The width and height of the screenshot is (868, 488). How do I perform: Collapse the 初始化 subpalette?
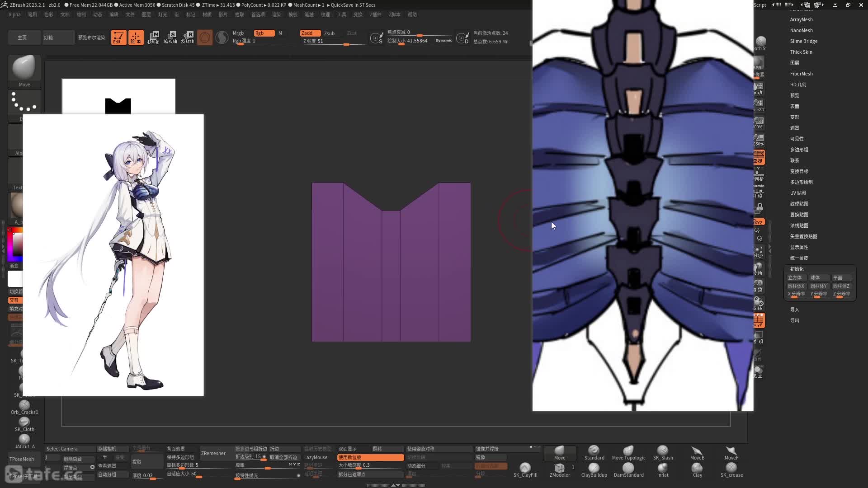point(797,269)
